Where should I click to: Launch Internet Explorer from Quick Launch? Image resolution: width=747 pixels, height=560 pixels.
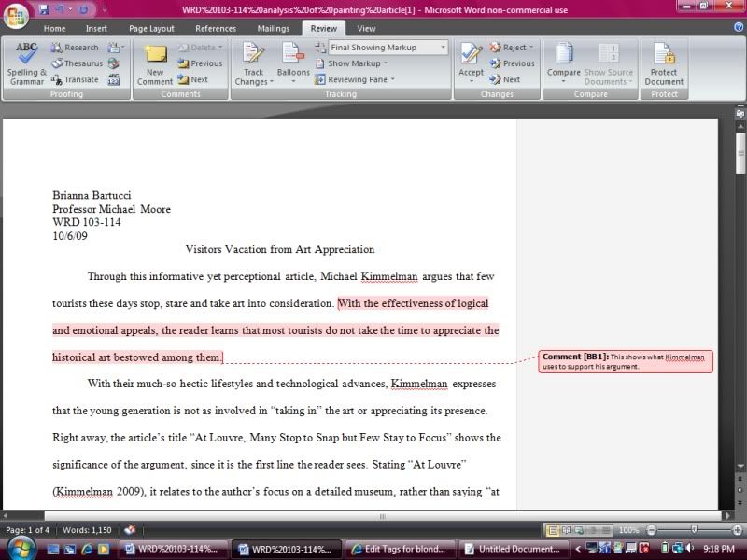pyautogui.click(x=87, y=549)
